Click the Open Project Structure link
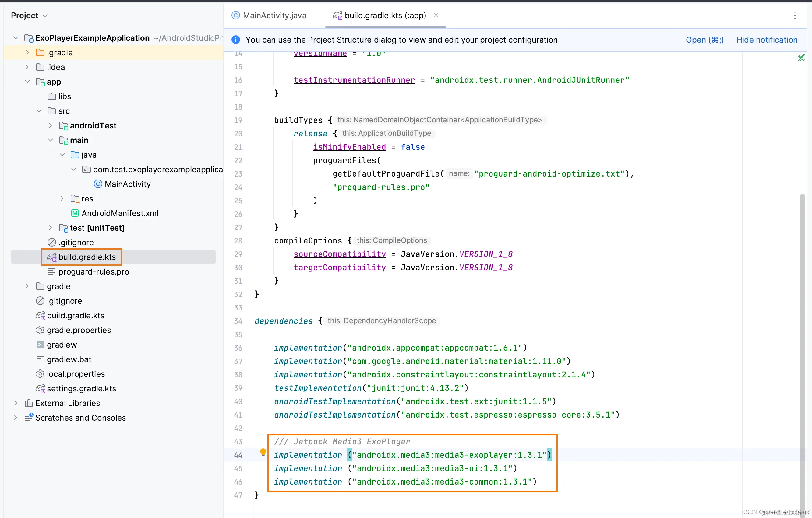 coord(704,40)
